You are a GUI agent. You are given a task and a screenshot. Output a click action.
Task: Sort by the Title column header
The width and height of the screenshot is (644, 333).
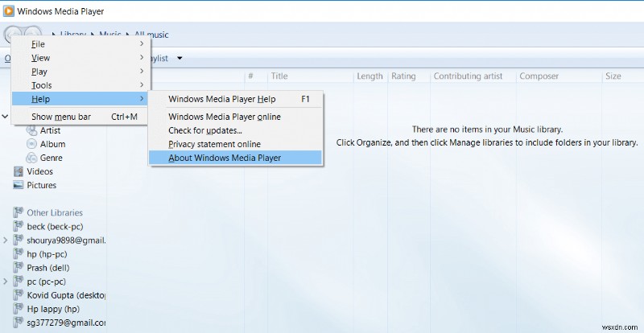click(x=279, y=76)
